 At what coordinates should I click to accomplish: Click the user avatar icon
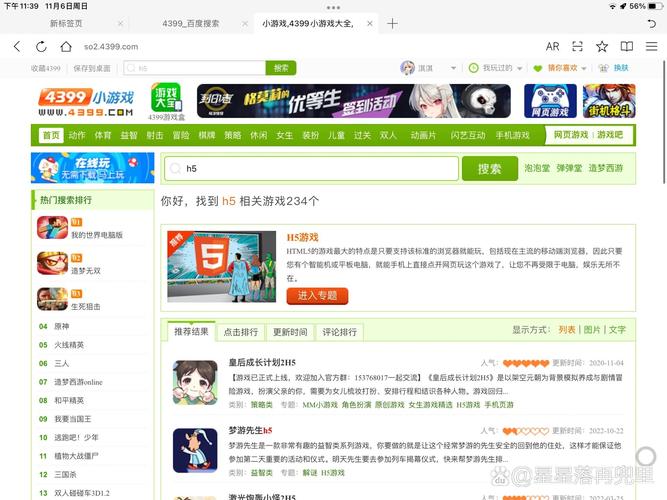coord(408,68)
